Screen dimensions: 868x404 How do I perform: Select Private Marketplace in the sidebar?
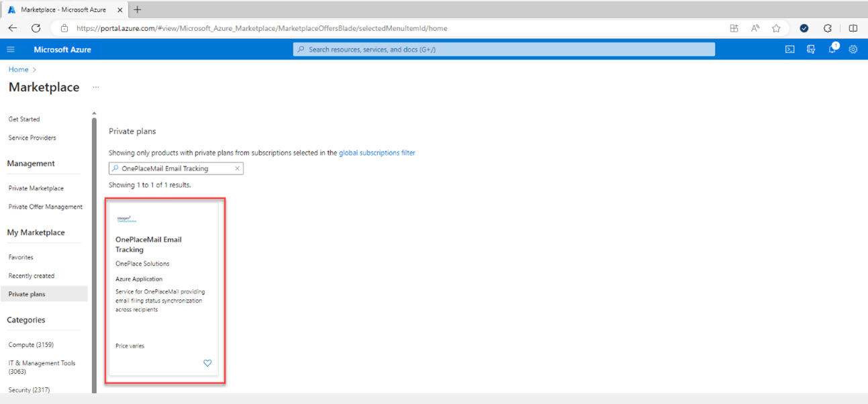(x=36, y=189)
